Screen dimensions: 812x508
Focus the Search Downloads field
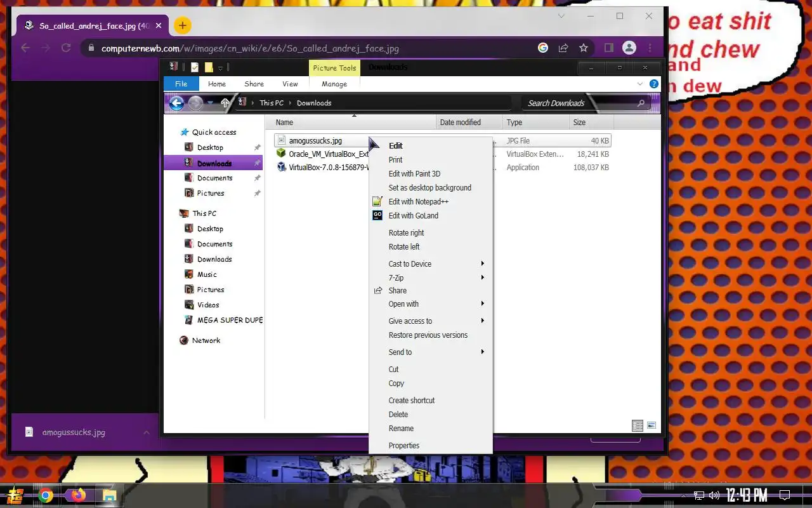587,103
